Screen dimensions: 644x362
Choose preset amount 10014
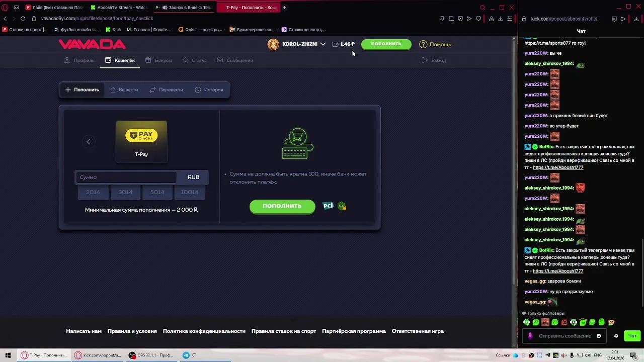click(190, 192)
